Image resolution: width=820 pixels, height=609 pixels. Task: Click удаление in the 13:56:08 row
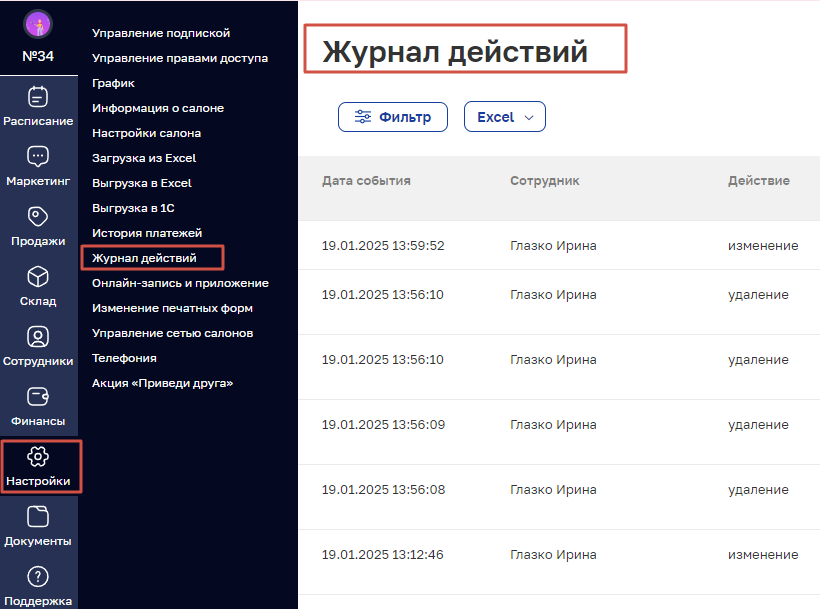[758, 490]
